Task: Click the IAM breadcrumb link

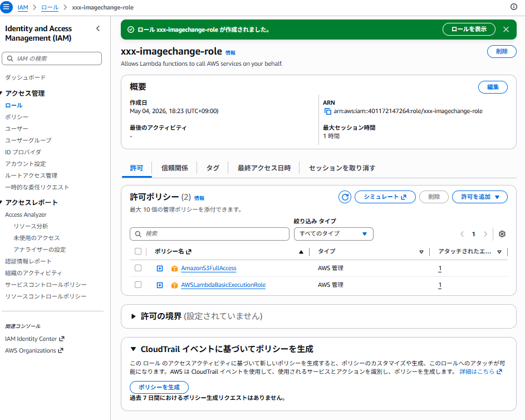Action: [23, 7]
